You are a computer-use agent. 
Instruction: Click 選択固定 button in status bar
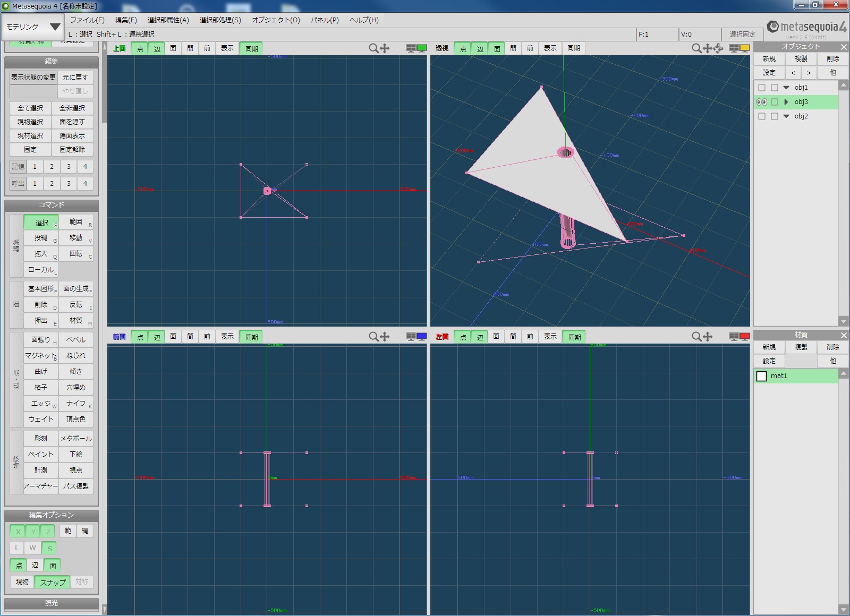[x=742, y=35]
